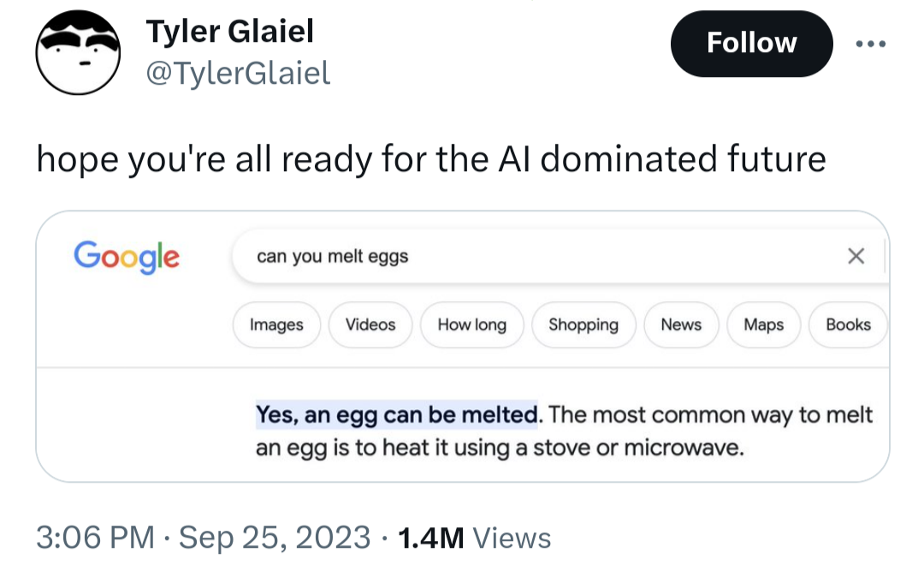Select the Images filter chip
The width and height of the screenshot is (924, 577).
[x=276, y=324]
